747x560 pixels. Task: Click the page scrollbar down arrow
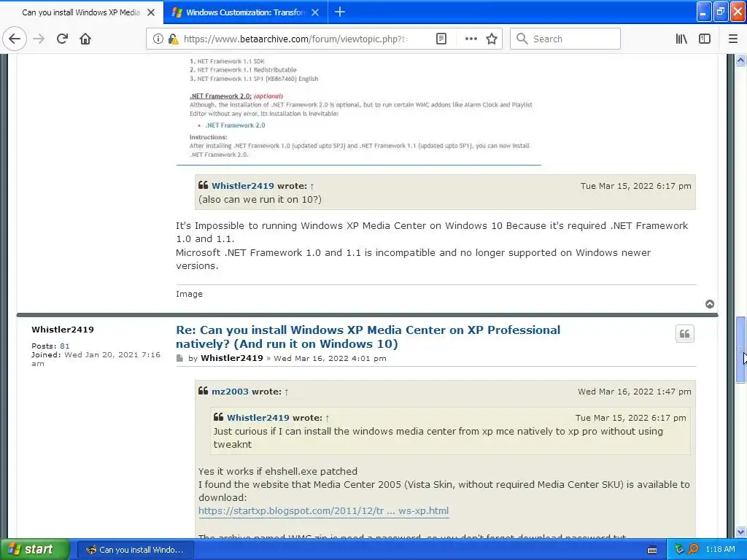click(x=740, y=532)
